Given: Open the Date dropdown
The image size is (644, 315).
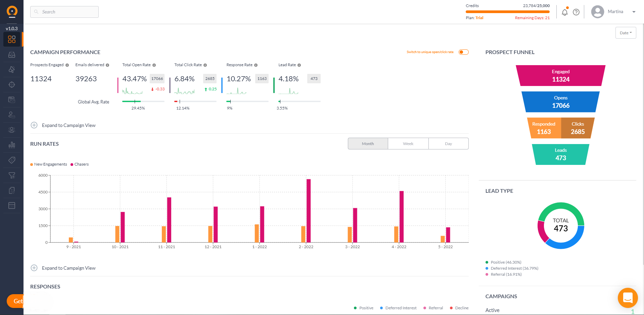Looking at the screenshot, I should 625,33.
